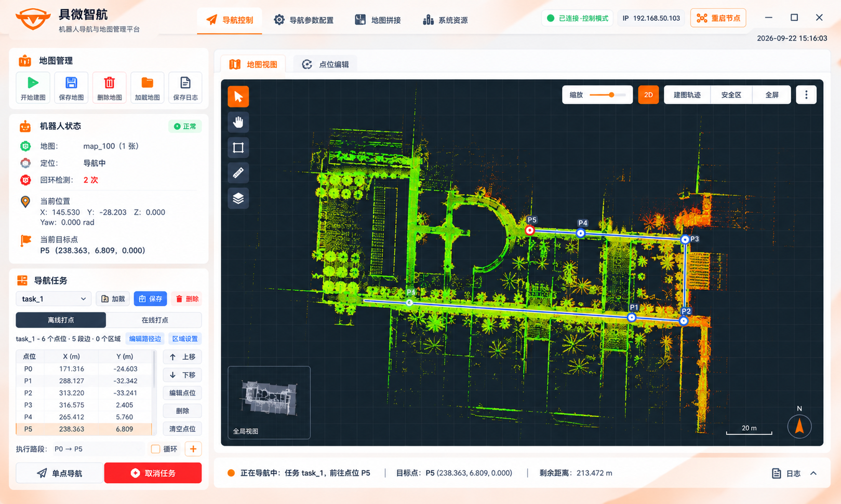Open the 导航参数配置 tab
The width and height of the screenshot is (841, 504).
tap(304, 20)
